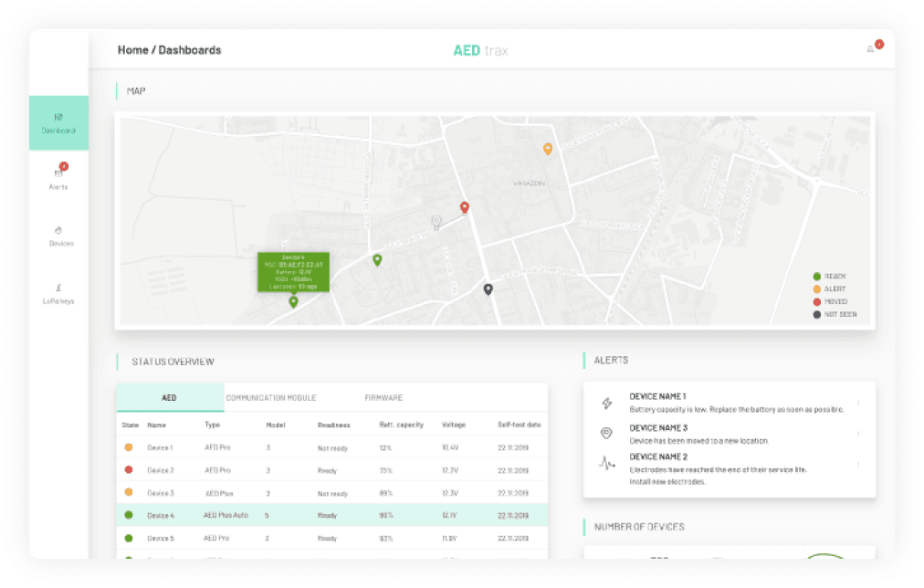Open LoRa keys sidebar section

tap(58, 292)
